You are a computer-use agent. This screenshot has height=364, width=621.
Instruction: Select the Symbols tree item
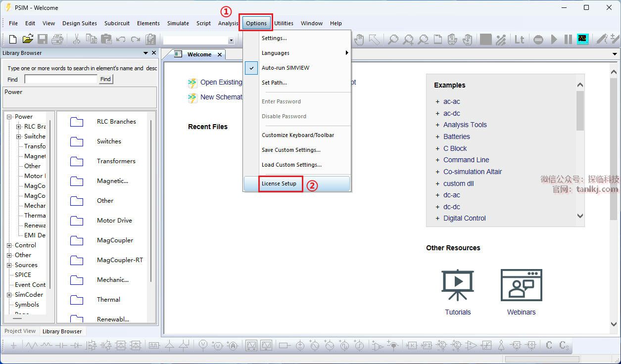tap(27, 305)
